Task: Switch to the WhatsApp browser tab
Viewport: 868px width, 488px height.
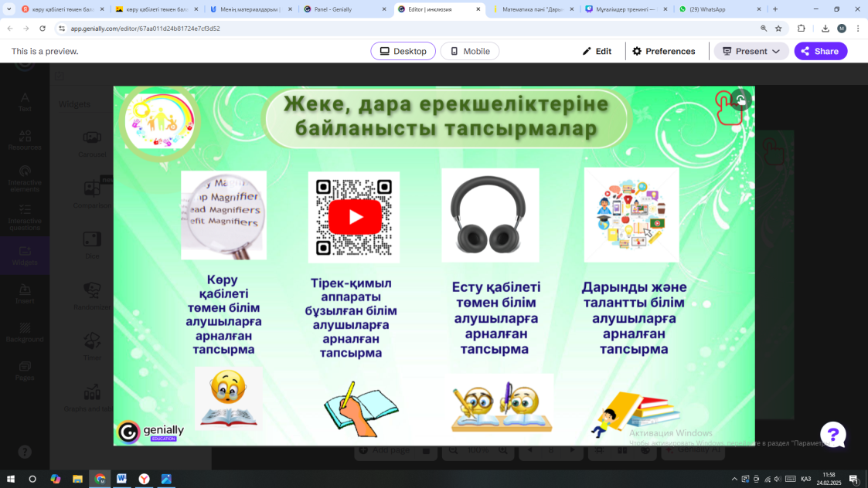Action: click(x=720, y=9)
